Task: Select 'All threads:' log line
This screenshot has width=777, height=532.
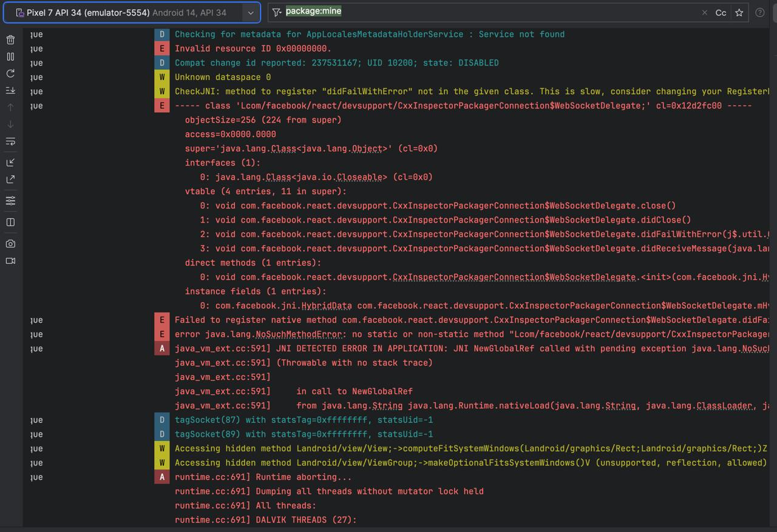Action: point(245,505)
